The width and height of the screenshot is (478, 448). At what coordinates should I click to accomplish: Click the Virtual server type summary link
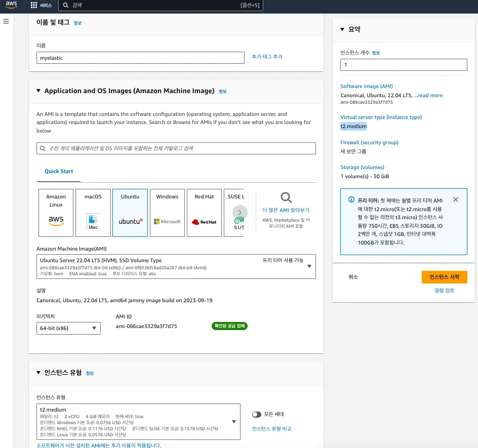point(381,117)
